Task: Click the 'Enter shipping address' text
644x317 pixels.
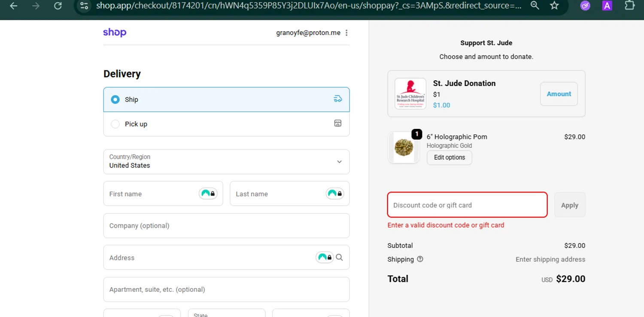Action: (550, 259)
